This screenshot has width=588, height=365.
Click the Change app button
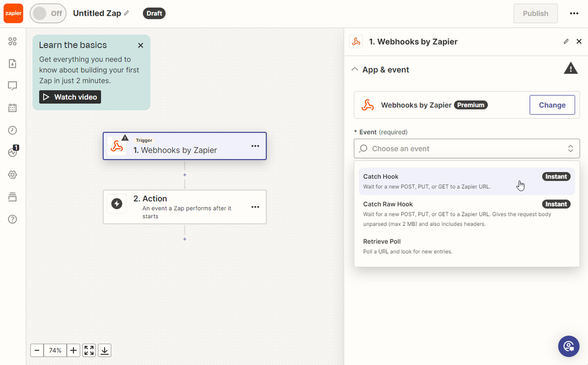[552, 105]
